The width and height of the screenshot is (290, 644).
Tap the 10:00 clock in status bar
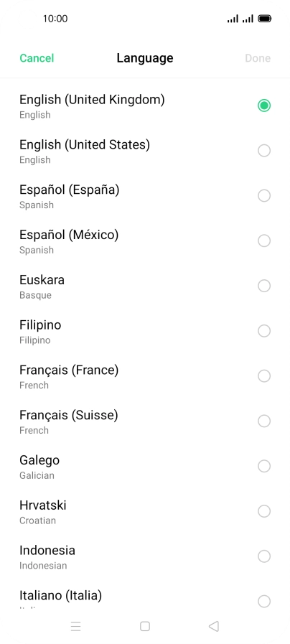tap(55, 19)
